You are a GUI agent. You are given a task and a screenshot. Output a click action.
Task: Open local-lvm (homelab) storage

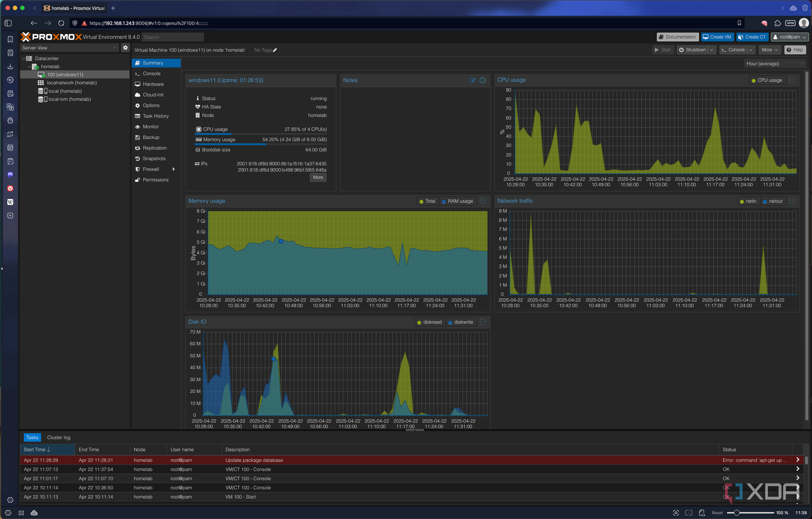[69, 99]
